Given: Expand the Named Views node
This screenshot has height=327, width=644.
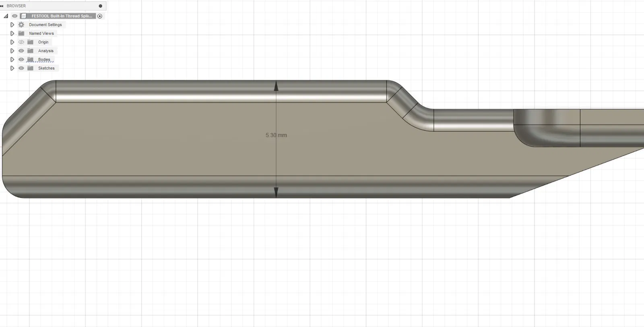Looking at the screenshot, I should coord(12,33).
